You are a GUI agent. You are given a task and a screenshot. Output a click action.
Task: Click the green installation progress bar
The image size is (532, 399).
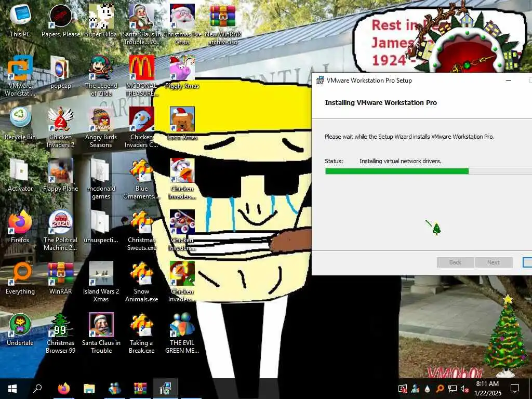coord(429,171)
